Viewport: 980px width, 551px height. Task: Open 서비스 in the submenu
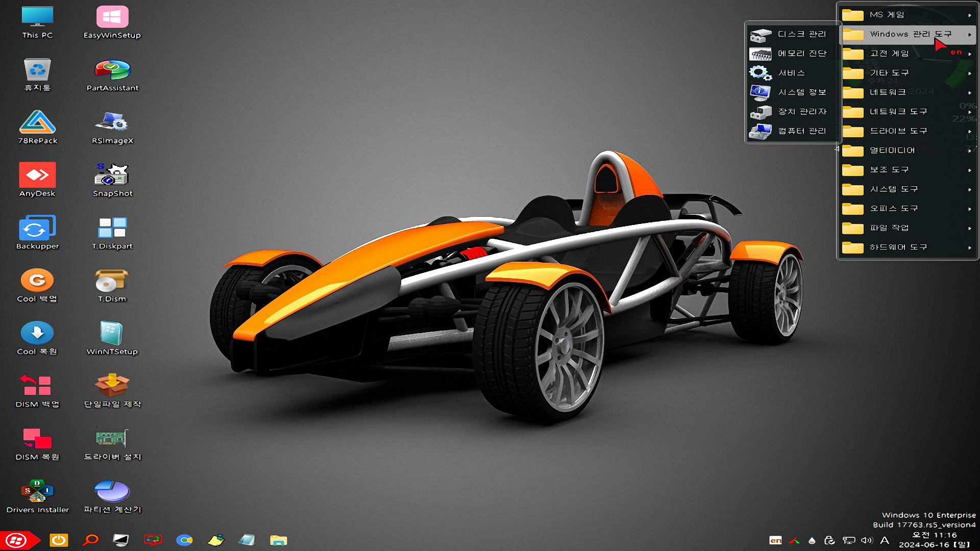pyautogui.click(x=793, y=73)
